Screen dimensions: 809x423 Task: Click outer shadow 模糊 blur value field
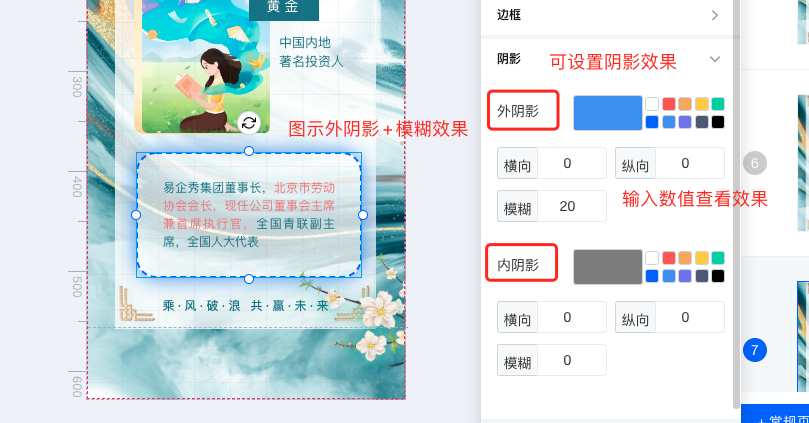tap(572, 206)
